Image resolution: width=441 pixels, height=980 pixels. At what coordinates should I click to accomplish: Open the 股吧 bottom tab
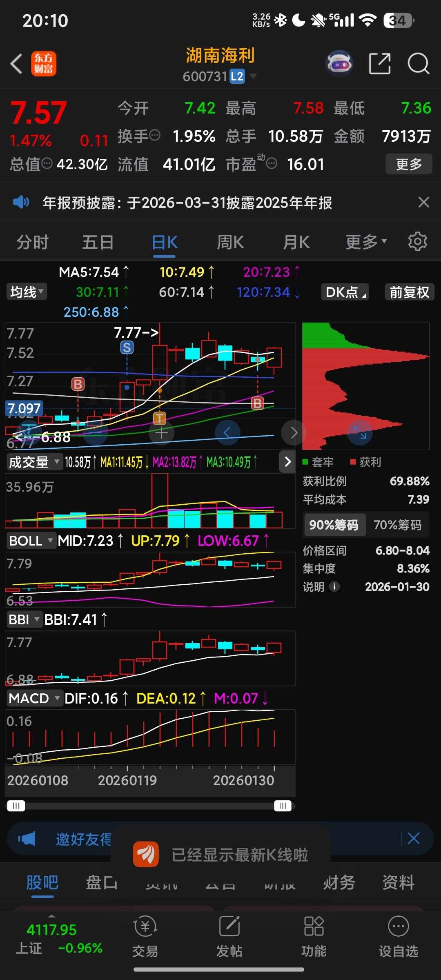pos(42,883)
